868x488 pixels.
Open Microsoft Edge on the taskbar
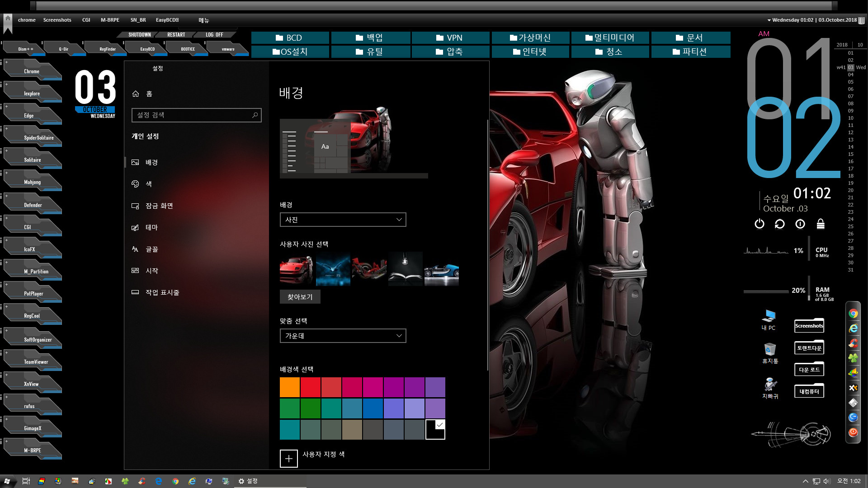[159, 481]
